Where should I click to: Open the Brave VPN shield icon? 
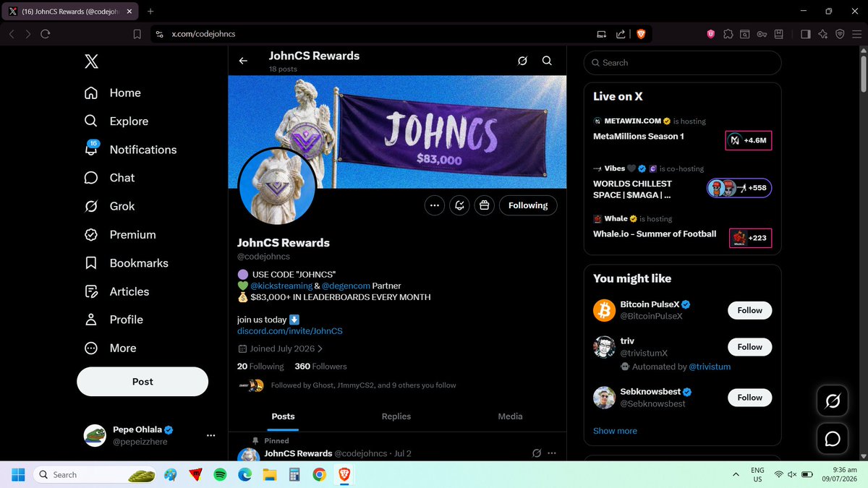click(841, 34)
